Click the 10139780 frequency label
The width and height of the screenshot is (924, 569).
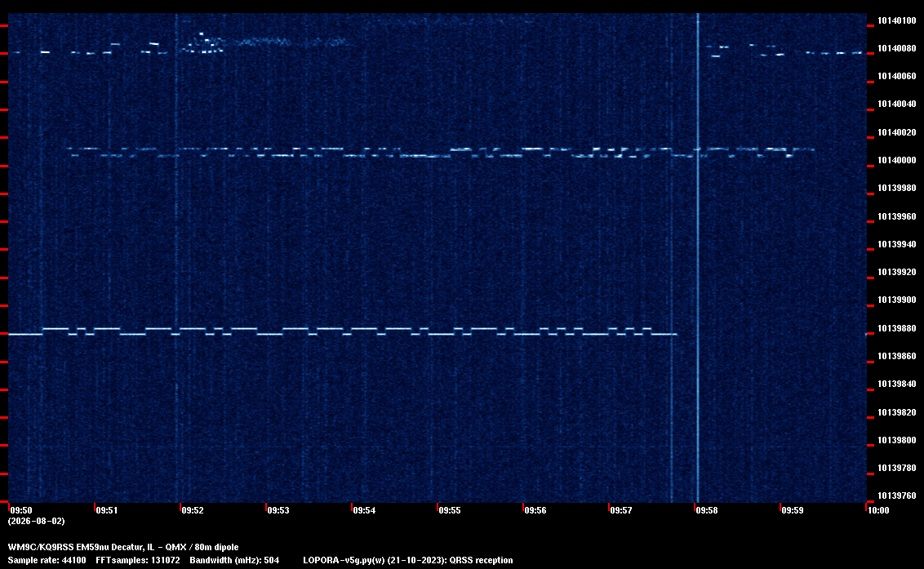pyautogui.click(x=897, y=468)
